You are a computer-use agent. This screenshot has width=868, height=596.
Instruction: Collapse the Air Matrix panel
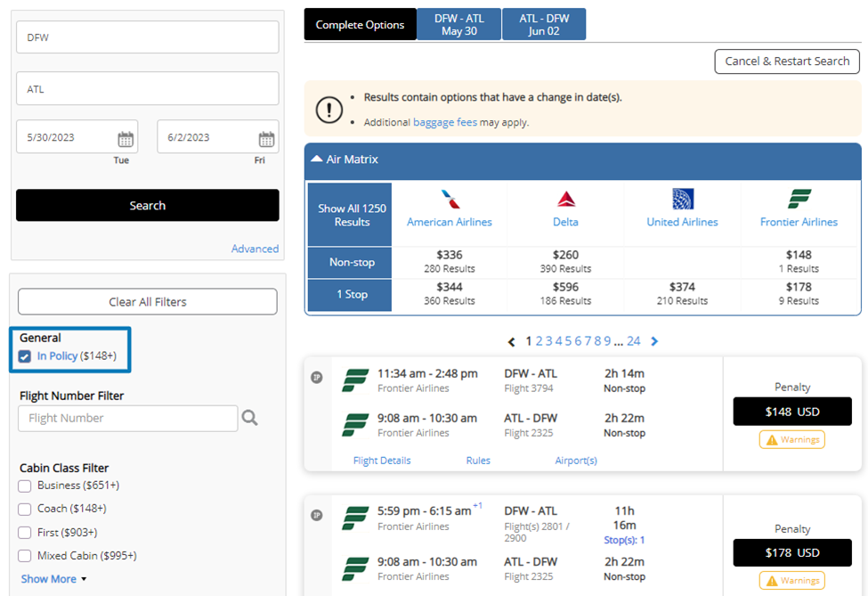pos(317,159)
